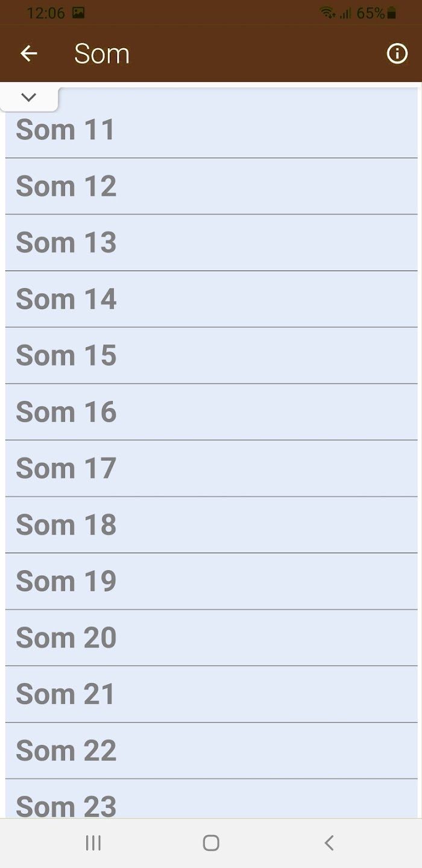Choose the Som 12 sound item
This screenshot has width=422, height=868.
211,186
